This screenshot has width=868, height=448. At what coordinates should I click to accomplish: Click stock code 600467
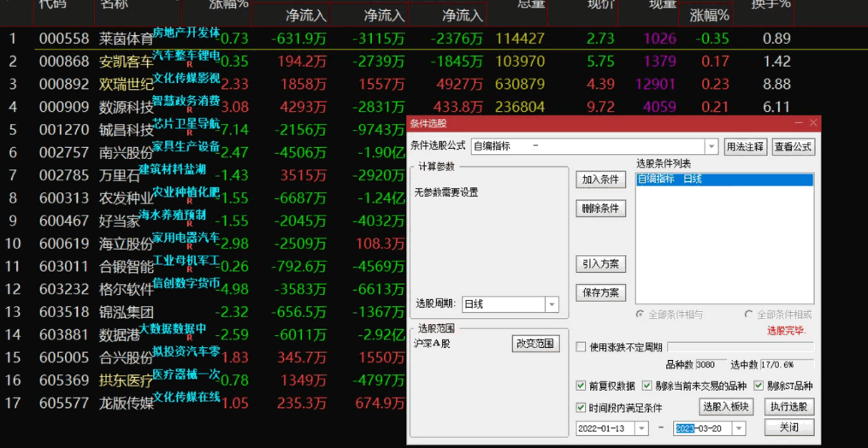(x=63, y=221)
